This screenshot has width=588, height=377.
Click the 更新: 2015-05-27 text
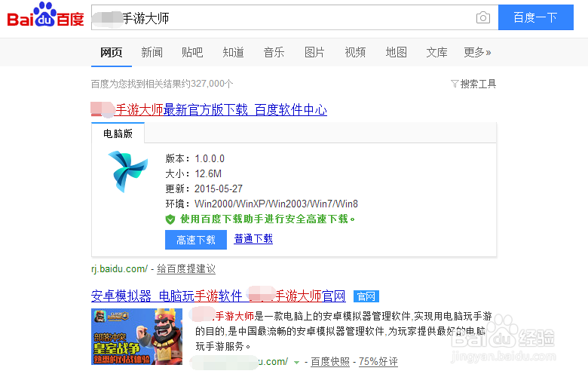(204, 188)
